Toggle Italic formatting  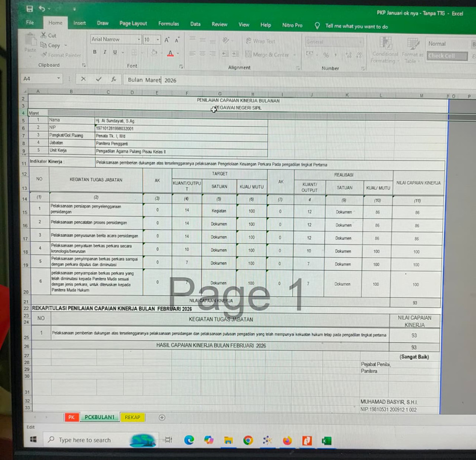[x=105, y=53]
